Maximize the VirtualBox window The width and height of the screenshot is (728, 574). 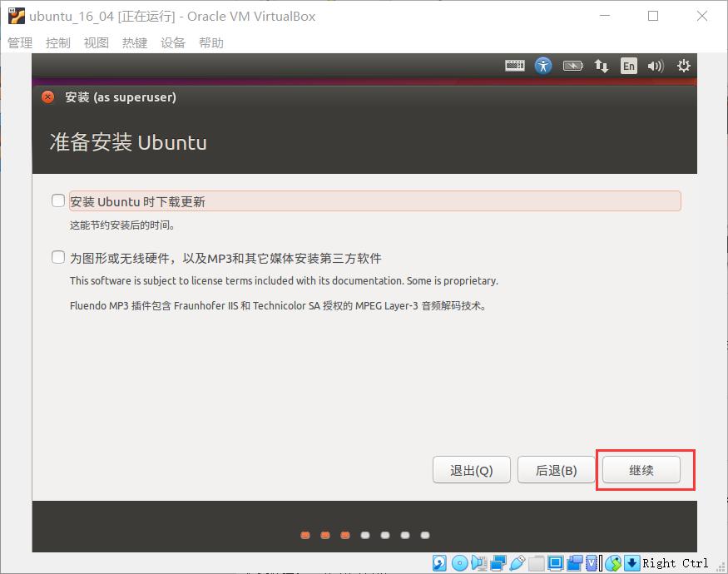653,16
